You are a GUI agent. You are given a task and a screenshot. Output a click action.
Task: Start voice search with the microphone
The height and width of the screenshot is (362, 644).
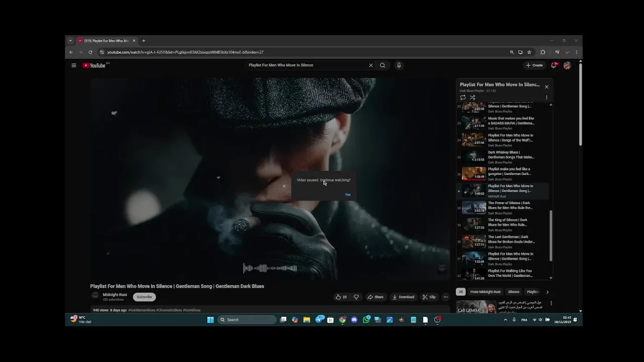coord(398,65)
